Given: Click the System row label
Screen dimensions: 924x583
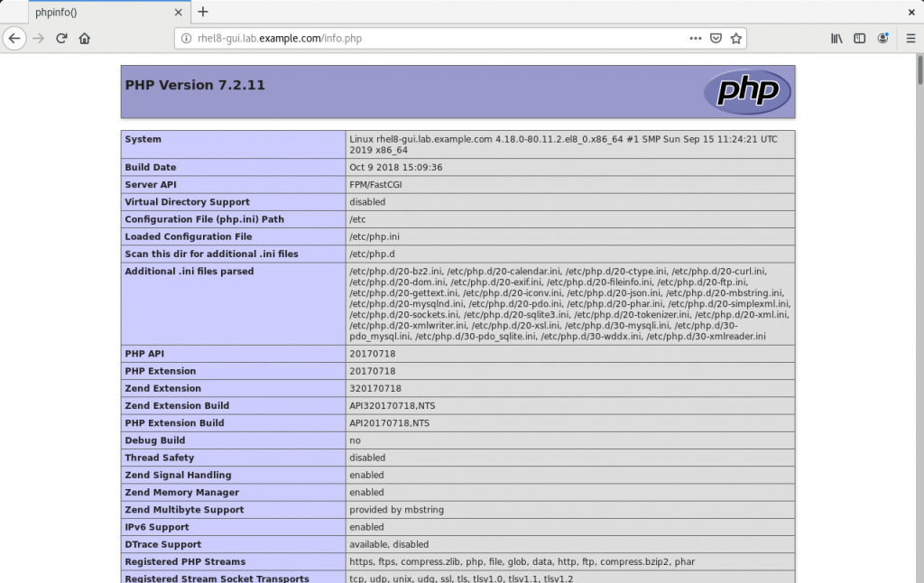Looking at the screenshot, I should 143,139.
